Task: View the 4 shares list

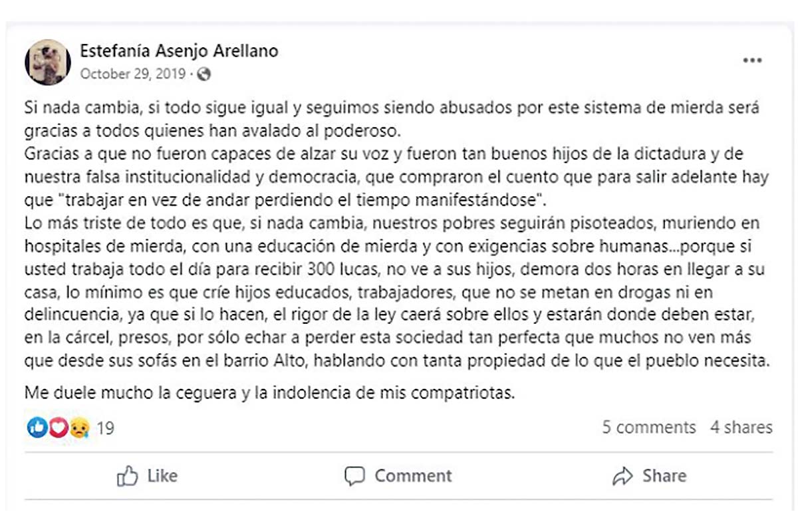Action: point(741,427)
